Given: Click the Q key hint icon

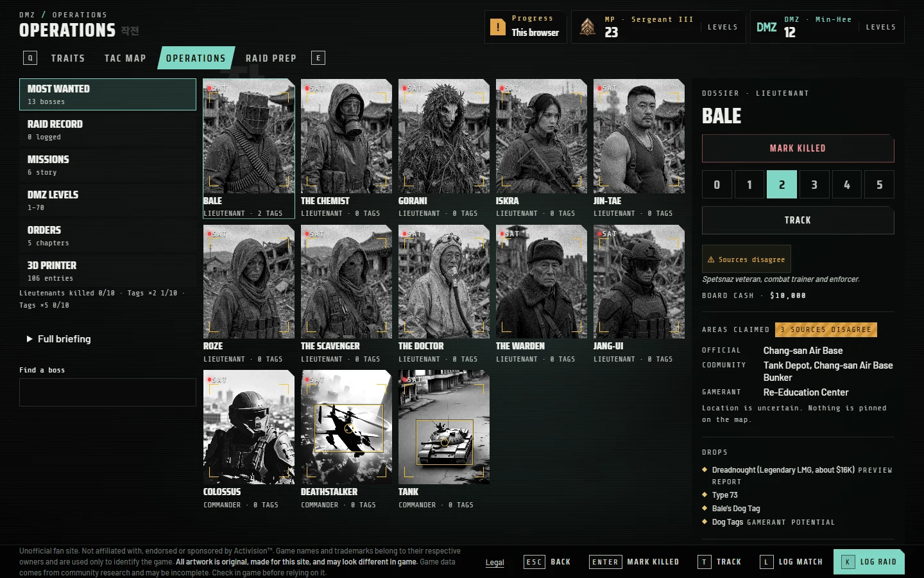Looking at the screenshot, I should 30,58.
